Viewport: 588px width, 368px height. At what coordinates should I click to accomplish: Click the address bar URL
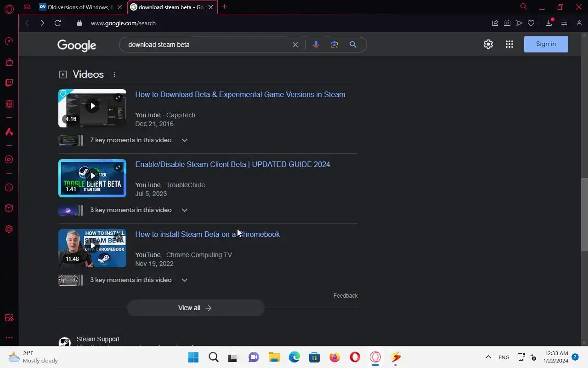[123, 23]
